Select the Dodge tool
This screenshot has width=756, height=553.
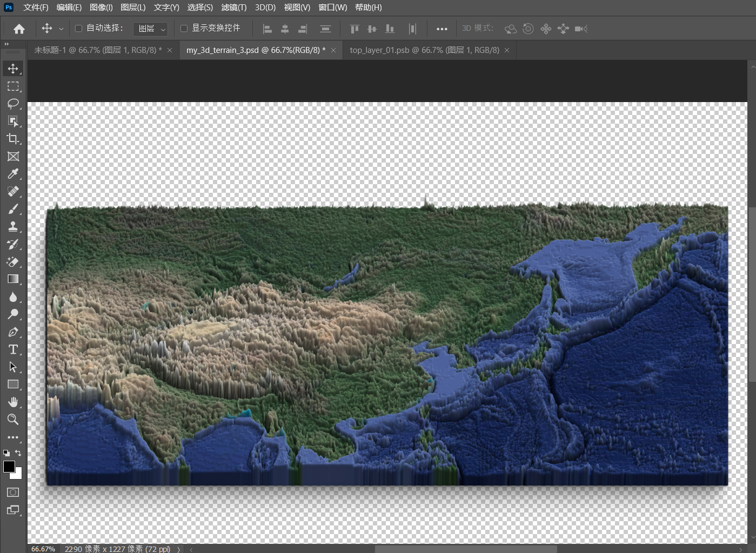point(13,314)
